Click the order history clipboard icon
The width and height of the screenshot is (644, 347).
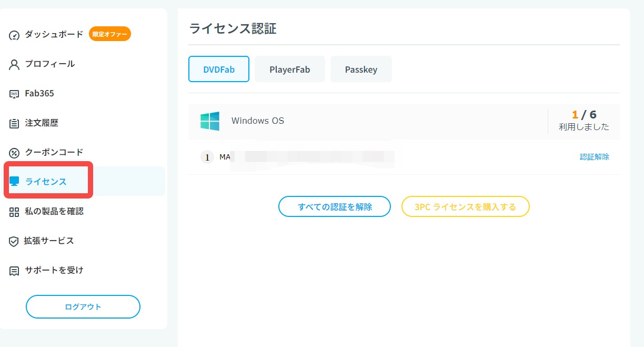(x=14, y=124)
